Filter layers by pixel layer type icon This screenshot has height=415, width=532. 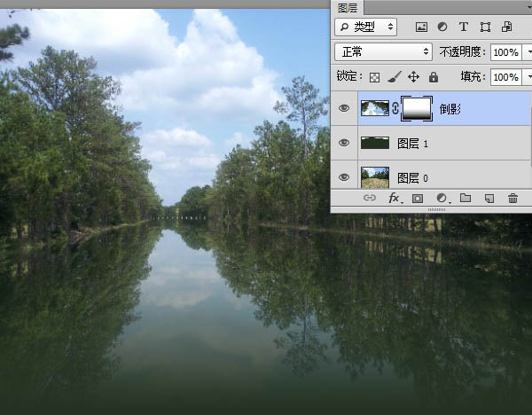(421, 27)
